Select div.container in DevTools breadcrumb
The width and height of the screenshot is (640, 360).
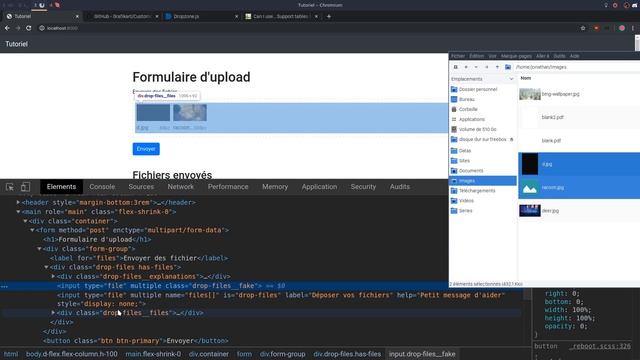209,354
